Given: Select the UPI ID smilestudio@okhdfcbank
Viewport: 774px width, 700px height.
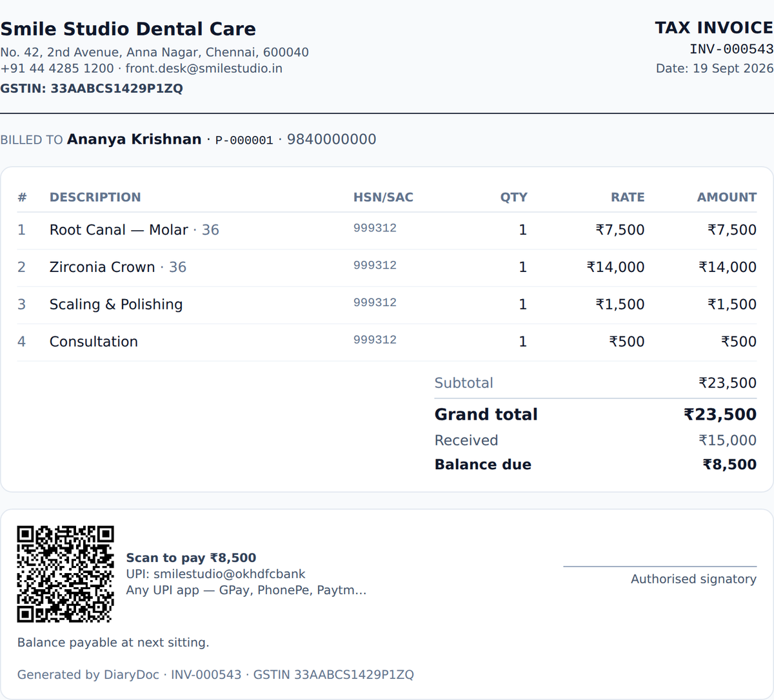Looking at the screenshot, I should point(229,574).
